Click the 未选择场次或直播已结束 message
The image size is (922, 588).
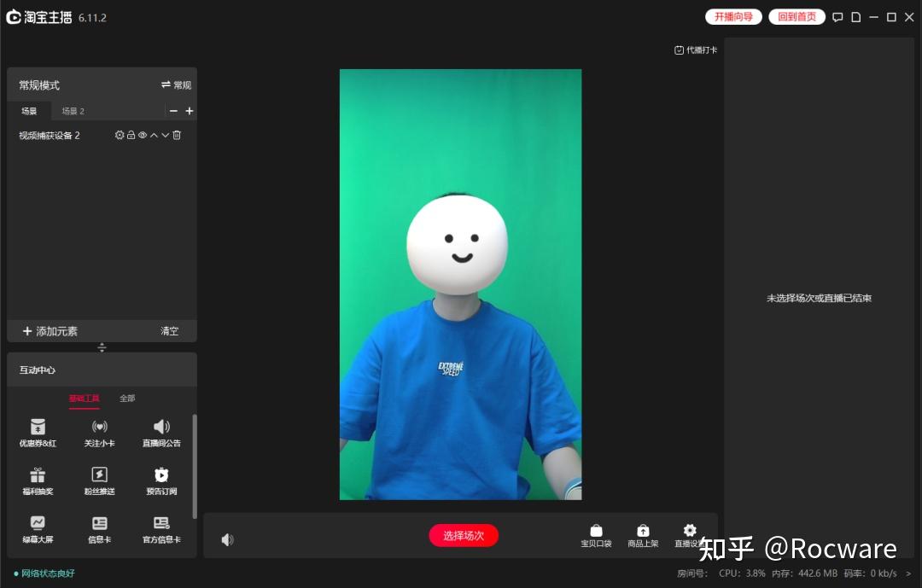[819, 298]
